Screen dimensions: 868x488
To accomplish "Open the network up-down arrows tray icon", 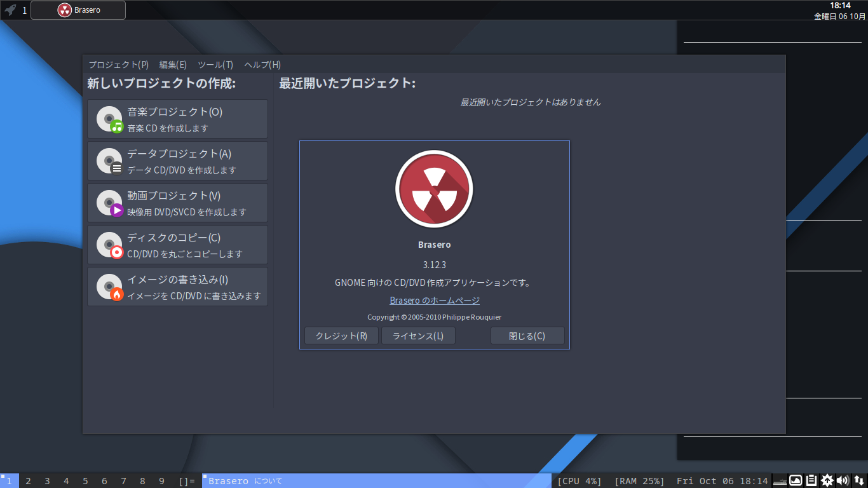I will point(859,480).
